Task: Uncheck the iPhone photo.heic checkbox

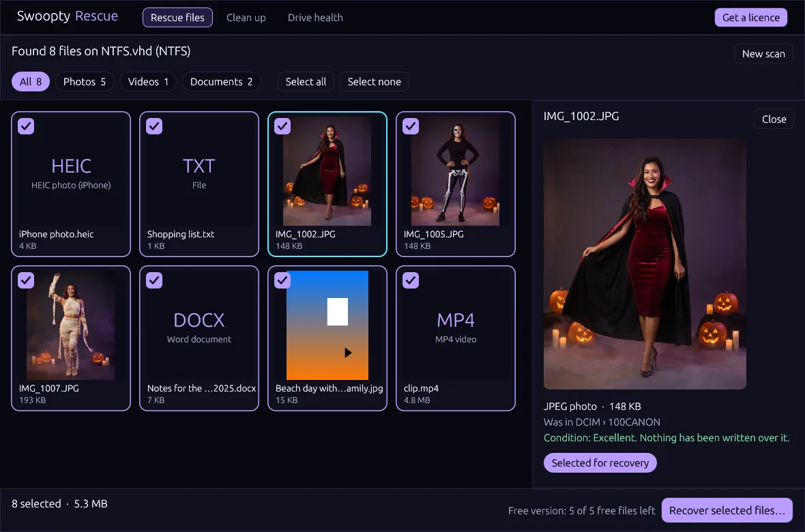Action: point(26,126)
